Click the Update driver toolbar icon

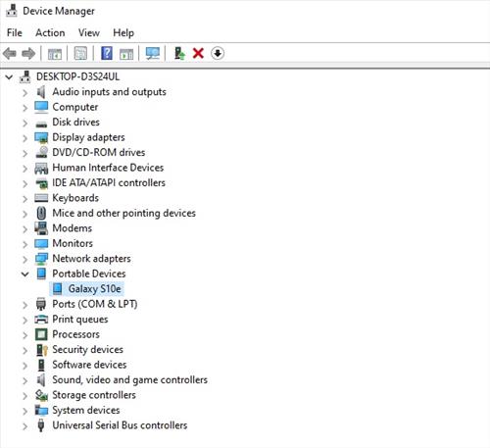(x=179, y=53)
